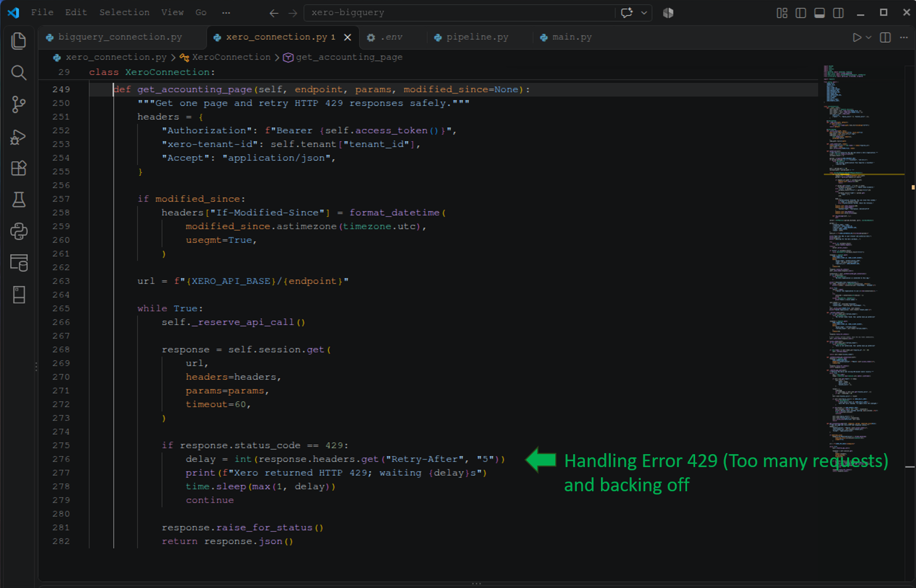Expand the Copilot chat dropdown arrow
The image size is (916, 588).
coord(644,13)
